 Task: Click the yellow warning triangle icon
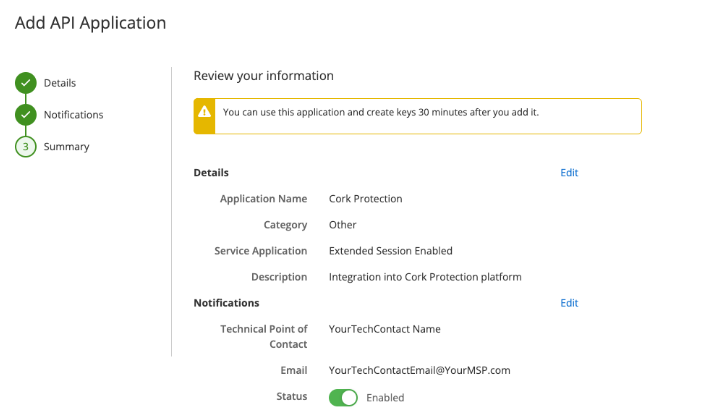(x=204, y=112)
